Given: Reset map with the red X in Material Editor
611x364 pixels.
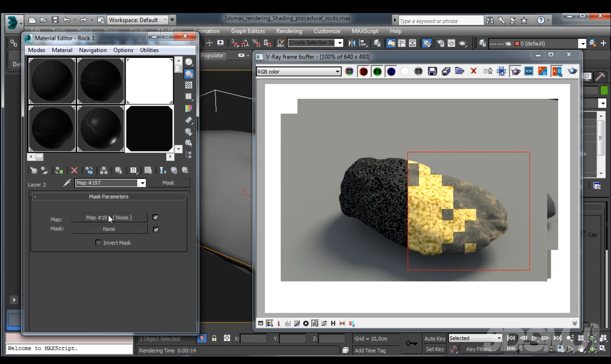Looking at the screenshot, I should tap(74, 170).
